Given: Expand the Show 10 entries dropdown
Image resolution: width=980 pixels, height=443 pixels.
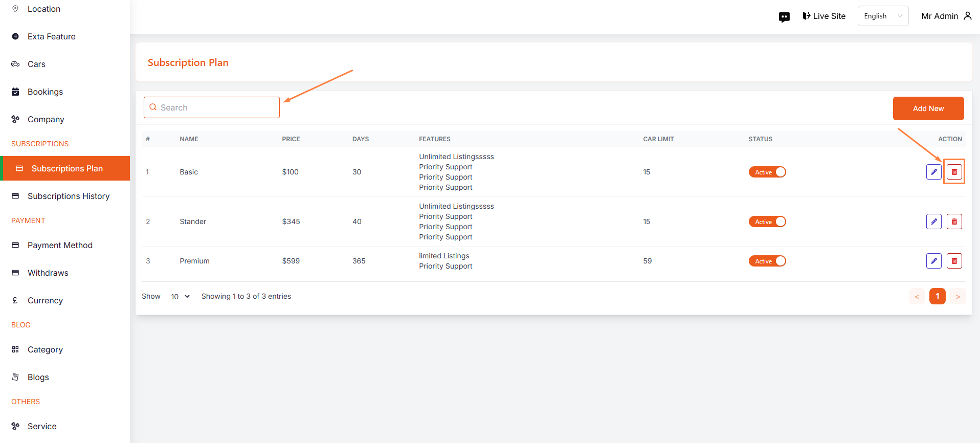Looking at the screenshot, I should pyautogui.click(x=180, y=297).
